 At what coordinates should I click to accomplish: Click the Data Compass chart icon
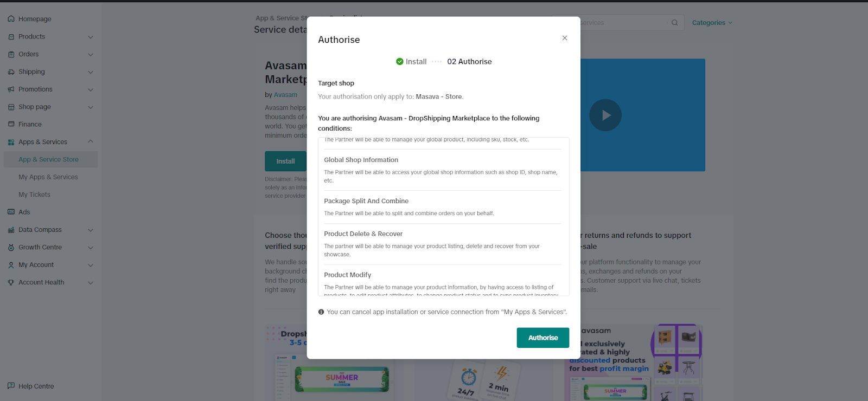pyautogui.click(x=11, y=230)
